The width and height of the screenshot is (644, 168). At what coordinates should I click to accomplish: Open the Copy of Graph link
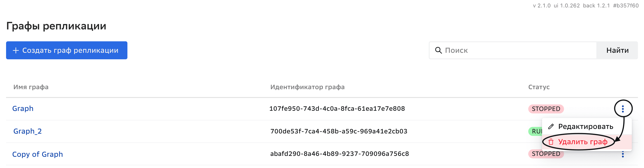coord(38,154)
